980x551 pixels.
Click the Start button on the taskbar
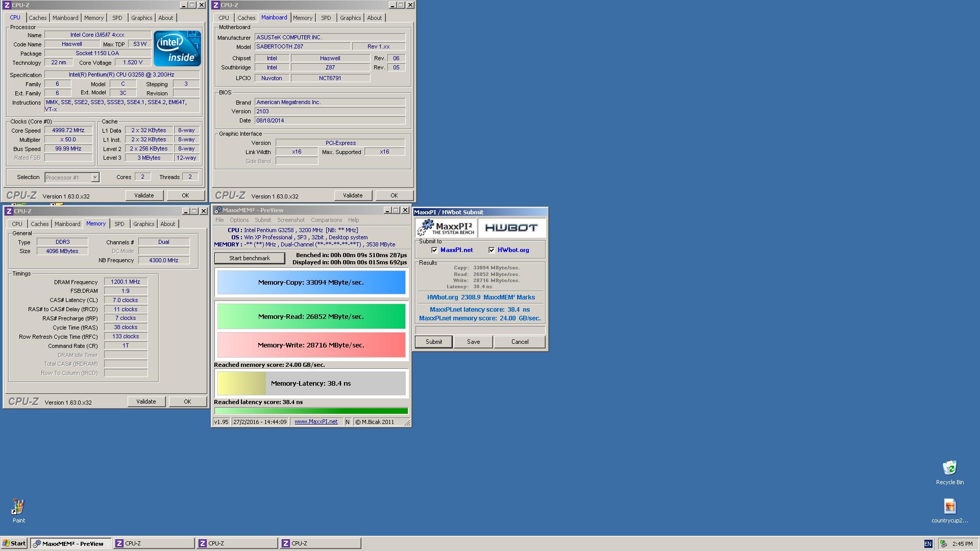click(14, 543)
